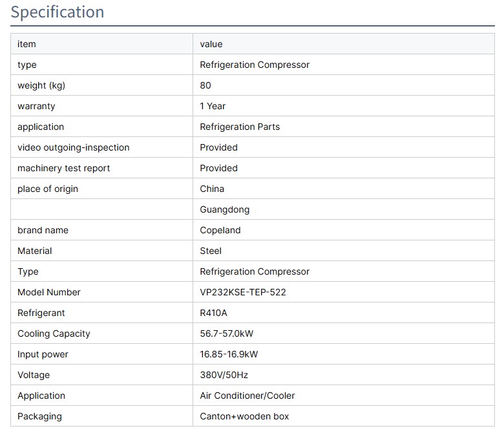Click the warranty value 1 Year
Viewport: 504px width, 433px height.
point(213,106)
